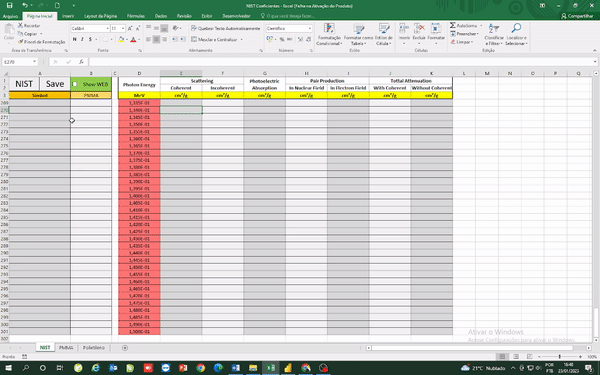Open font color dropdown arrow
The width and height of the screenshot is (600, 375).
click(x=139, y=39)
